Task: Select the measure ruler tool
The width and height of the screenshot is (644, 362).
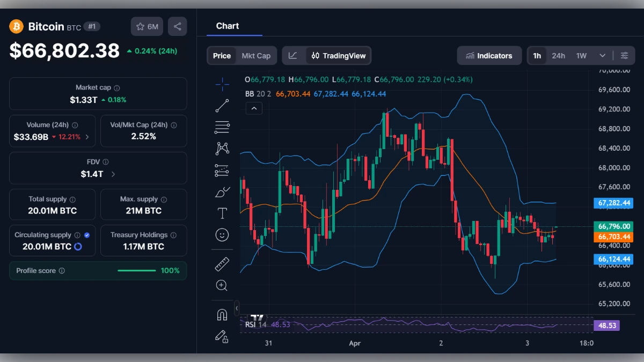Action: click(222, 264)
